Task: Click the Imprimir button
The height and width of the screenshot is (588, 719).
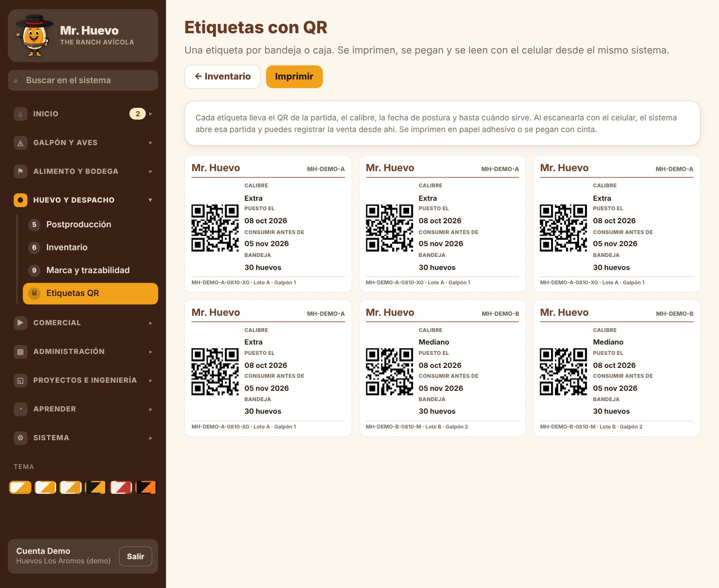Action: point(294,77)
